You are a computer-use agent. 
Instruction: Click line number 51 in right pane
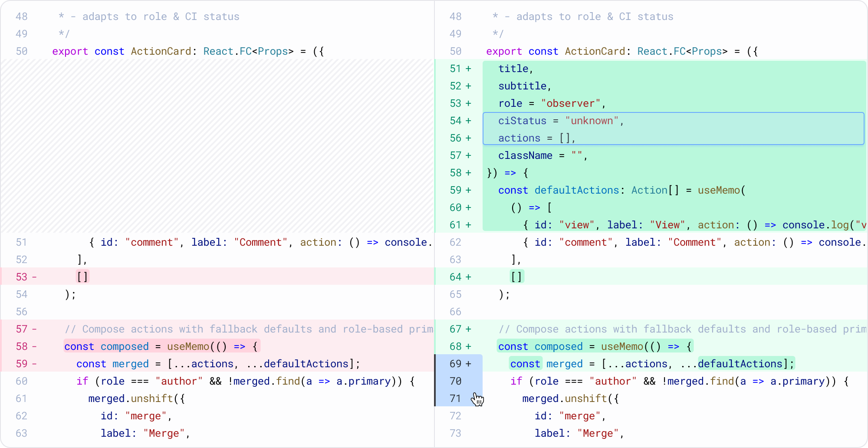[455, 69]
